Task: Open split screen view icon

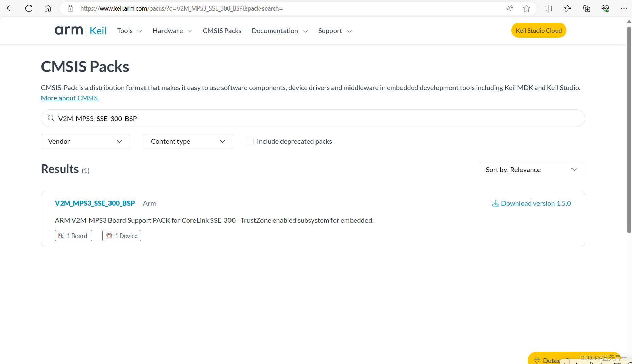Action: pos(549,8)
